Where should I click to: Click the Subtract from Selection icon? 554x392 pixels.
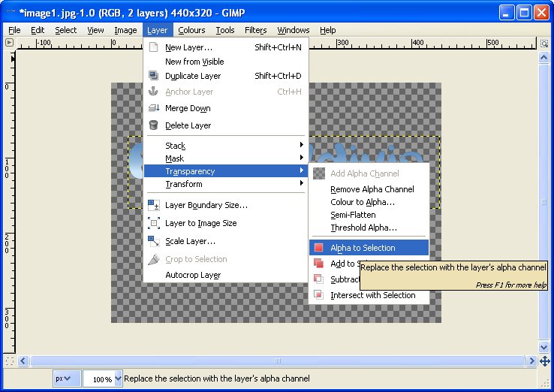point(319,279)
